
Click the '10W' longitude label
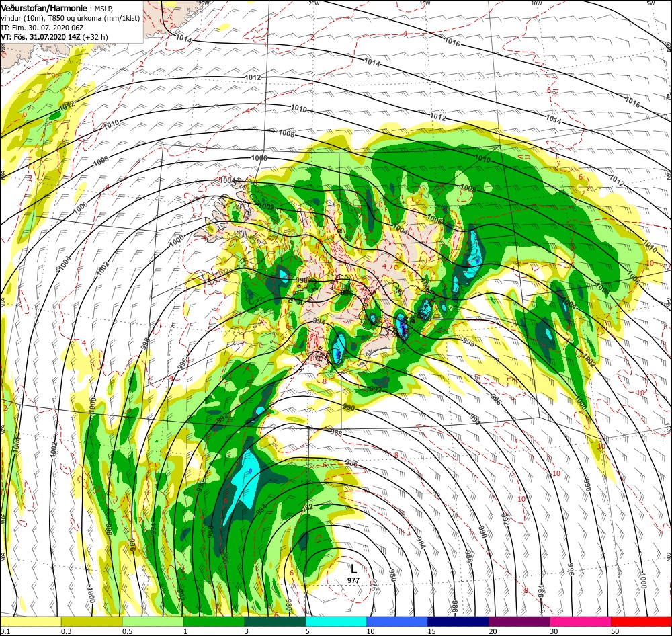tap(536, 3)
